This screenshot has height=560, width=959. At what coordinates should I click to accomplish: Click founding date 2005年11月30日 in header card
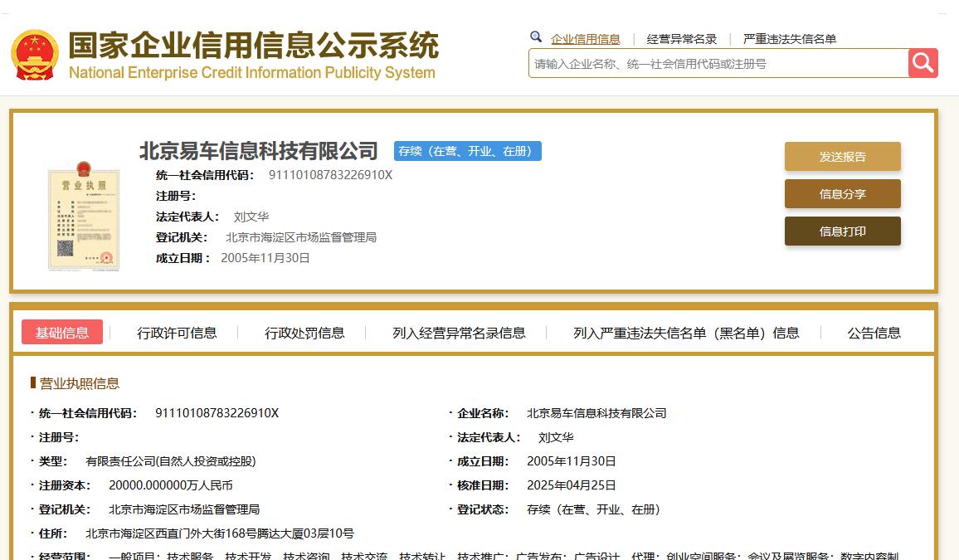tap(265, 258)
